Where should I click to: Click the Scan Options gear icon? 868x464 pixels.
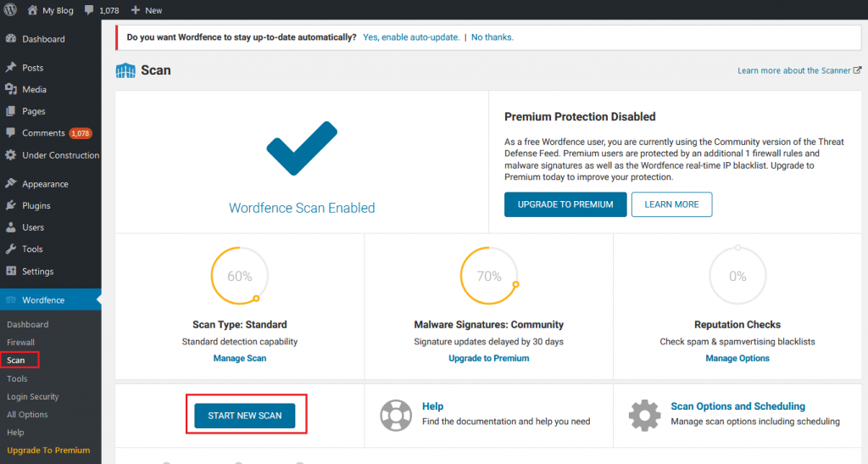[x=644, y=416]
